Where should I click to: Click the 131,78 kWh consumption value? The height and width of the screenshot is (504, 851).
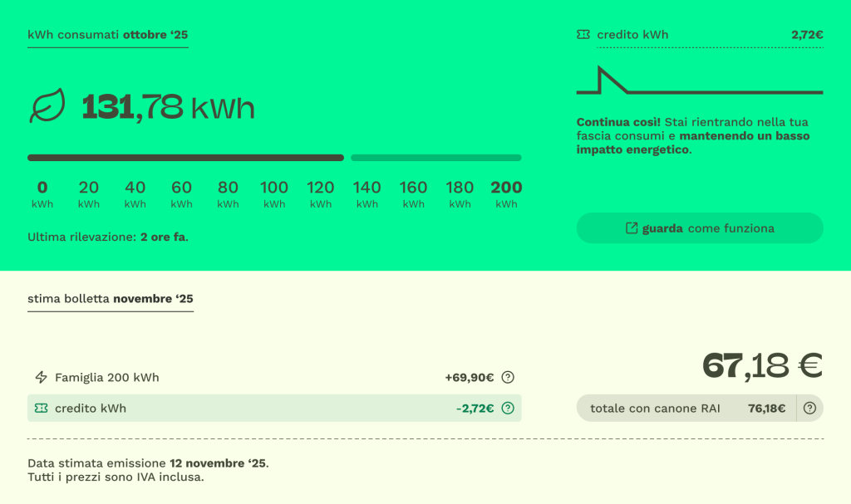tap(168, 107)
